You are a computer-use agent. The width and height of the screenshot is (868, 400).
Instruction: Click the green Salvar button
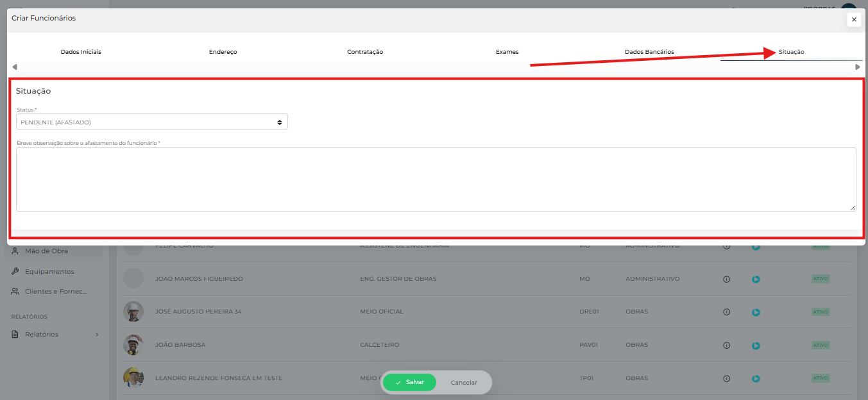click(x=409, y=382)
